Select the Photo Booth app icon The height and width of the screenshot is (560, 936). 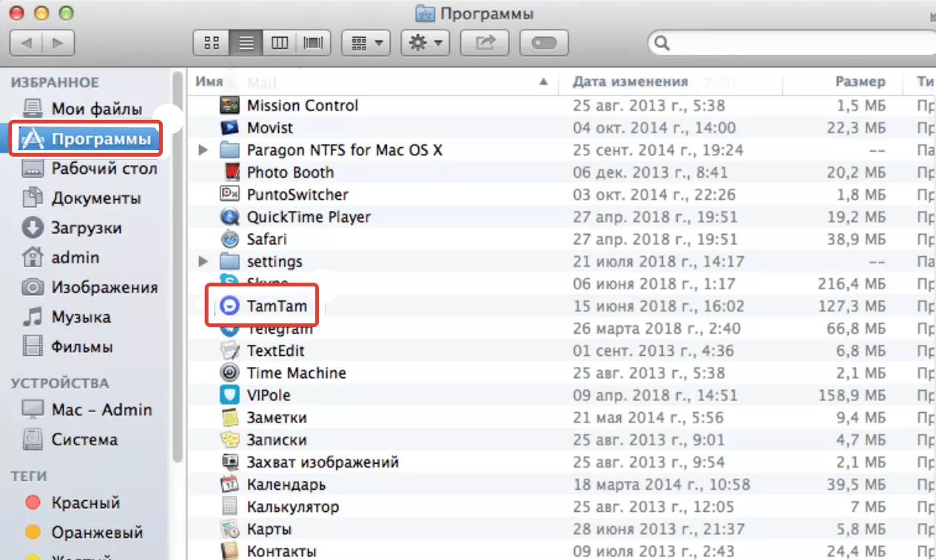coord(232,172)
